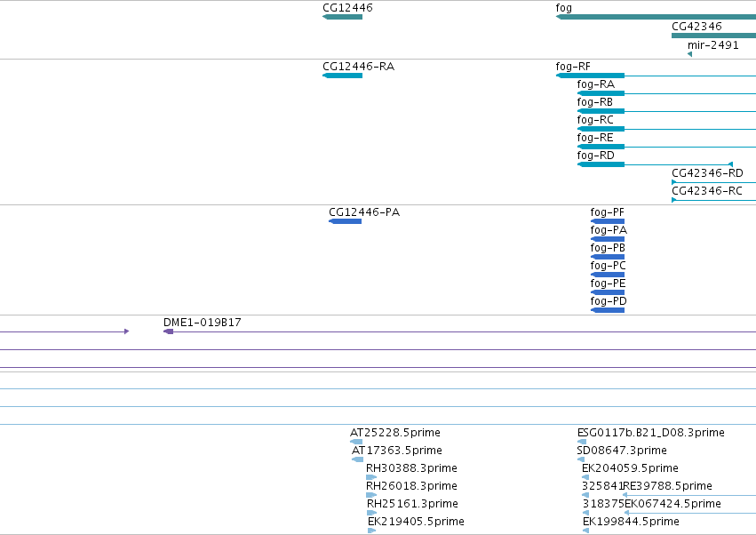
Task: Select the RH26018.3prime EST label
Action: pyautogui.click(x=411, y=486)
